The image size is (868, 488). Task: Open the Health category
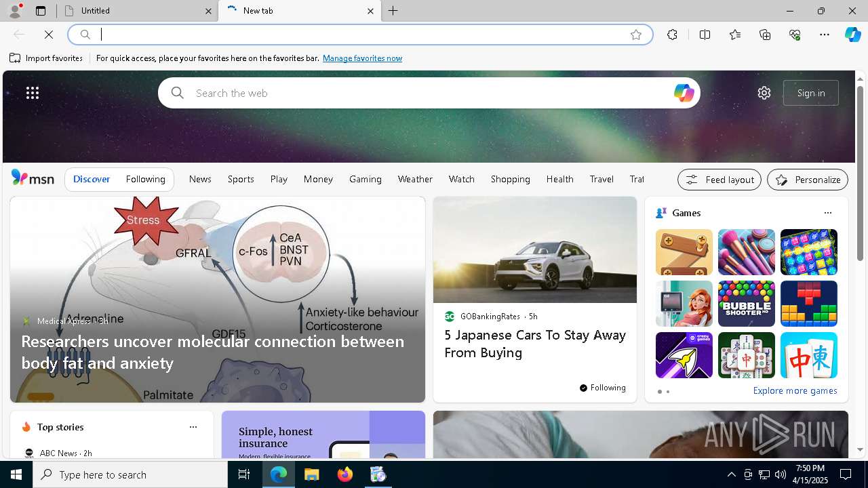pos(560,179)
